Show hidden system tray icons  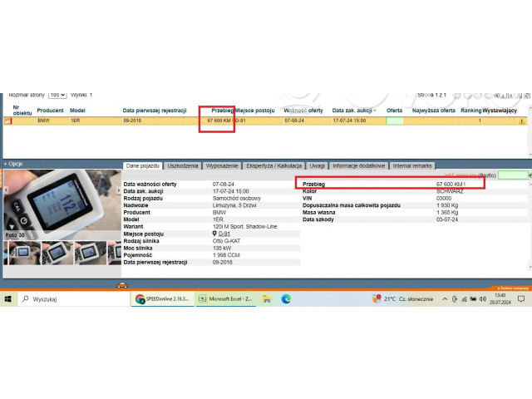click(x=445, y=298)
